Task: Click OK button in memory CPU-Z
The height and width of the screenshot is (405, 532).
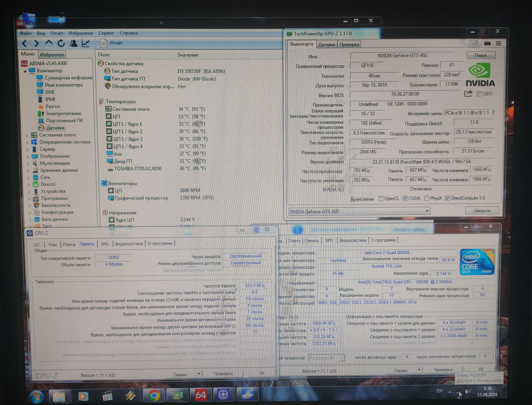Action: coord(261,373)
